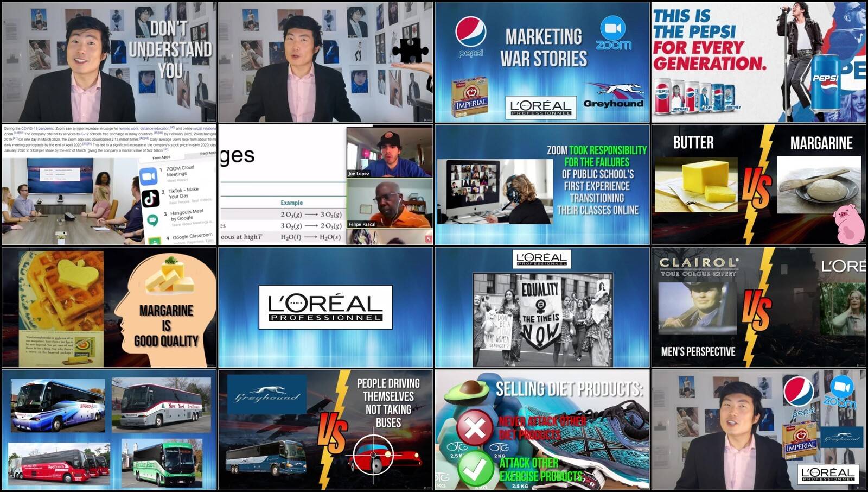
Task: Click the Clairol men's perspective image
Action: tap(698, 307)
